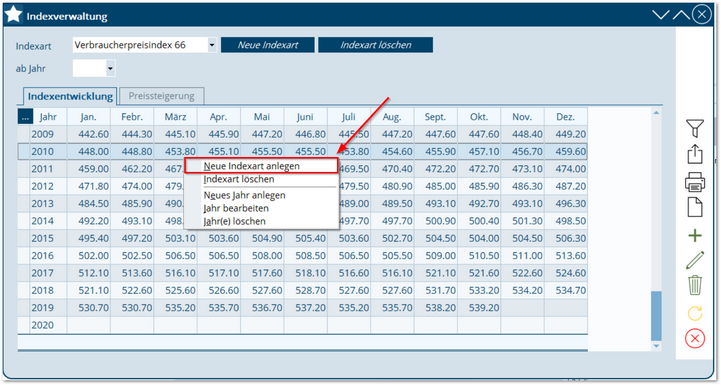Image resolution: width=721 pixels, height=385 pixels.
Task: Click the Jan. column header
Action: pos(88,117)
